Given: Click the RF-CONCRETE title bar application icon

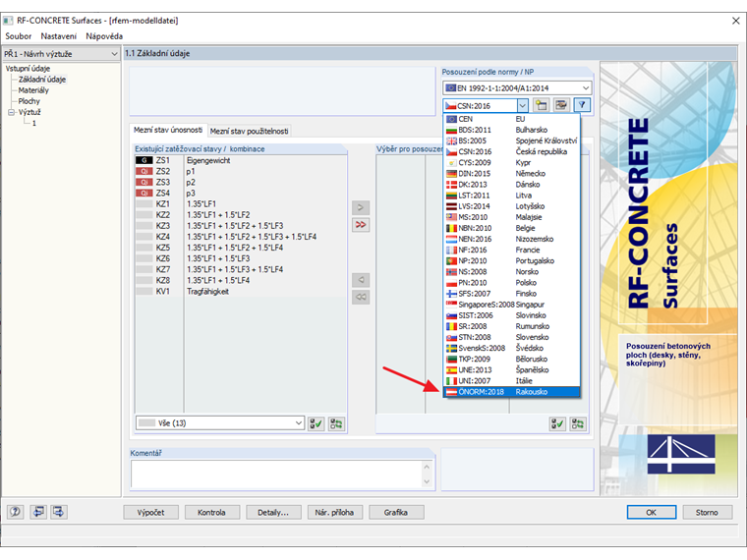Looking at the screenshot, I should pyautogui.click(x=8, y=21).
